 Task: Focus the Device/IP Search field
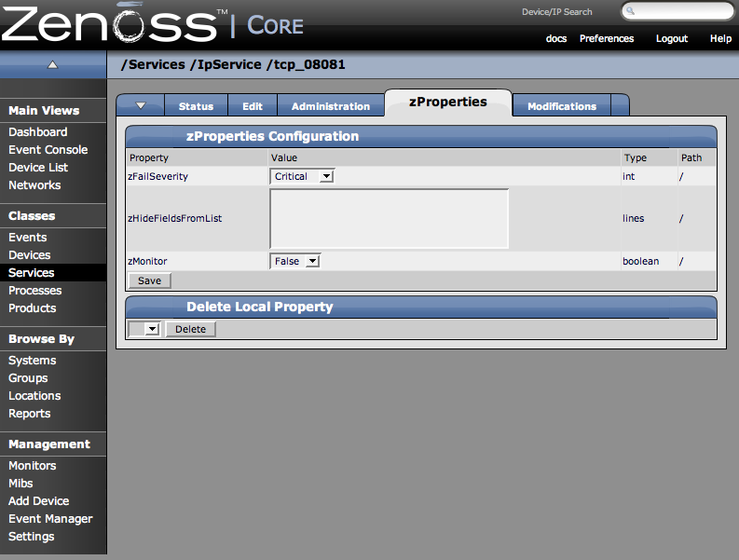point(677,11)
